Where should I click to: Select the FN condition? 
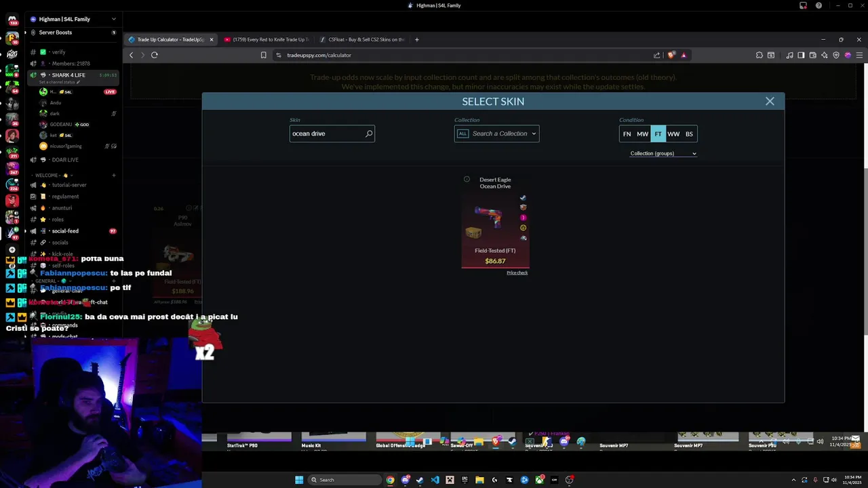coord(627,134)
